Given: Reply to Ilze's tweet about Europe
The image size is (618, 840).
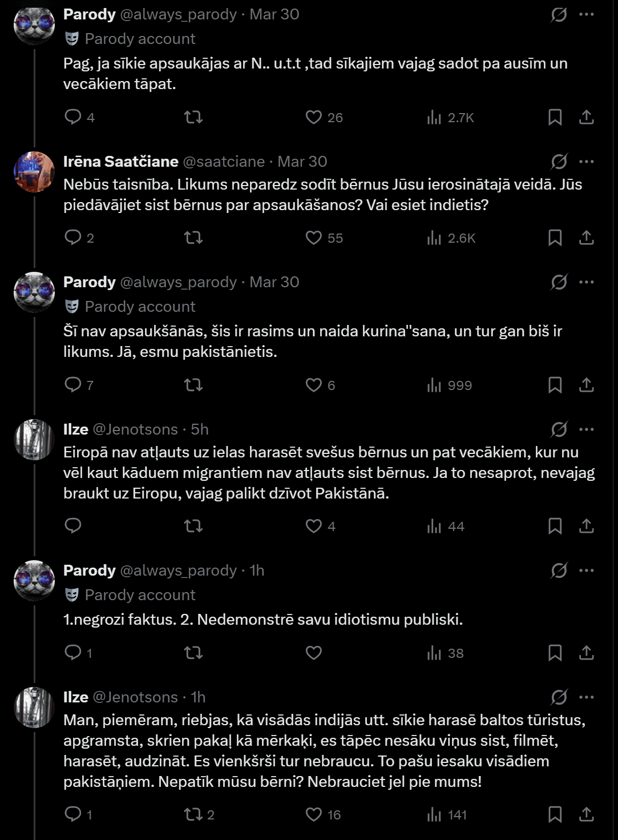Looking at the screenshot, I should tap(73, 526).
